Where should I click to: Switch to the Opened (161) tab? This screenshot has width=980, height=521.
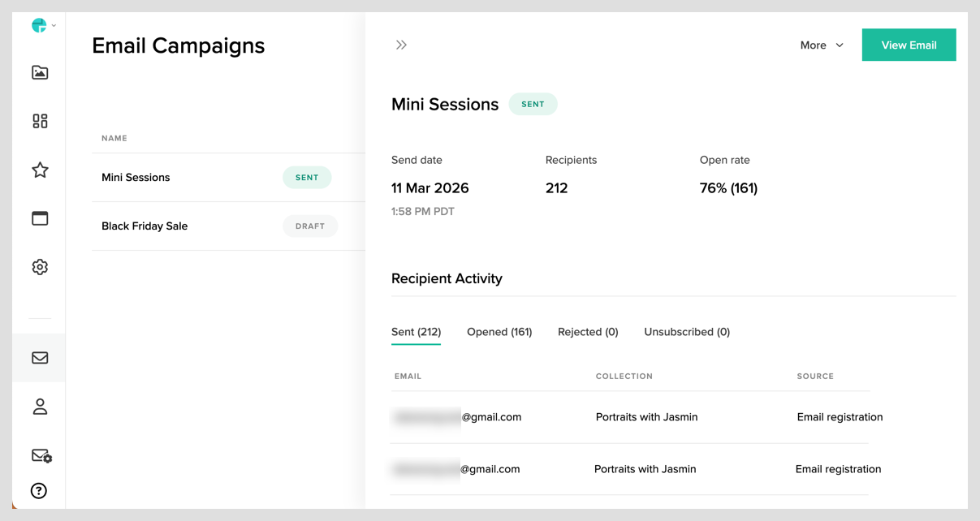(x=499, y=332)
